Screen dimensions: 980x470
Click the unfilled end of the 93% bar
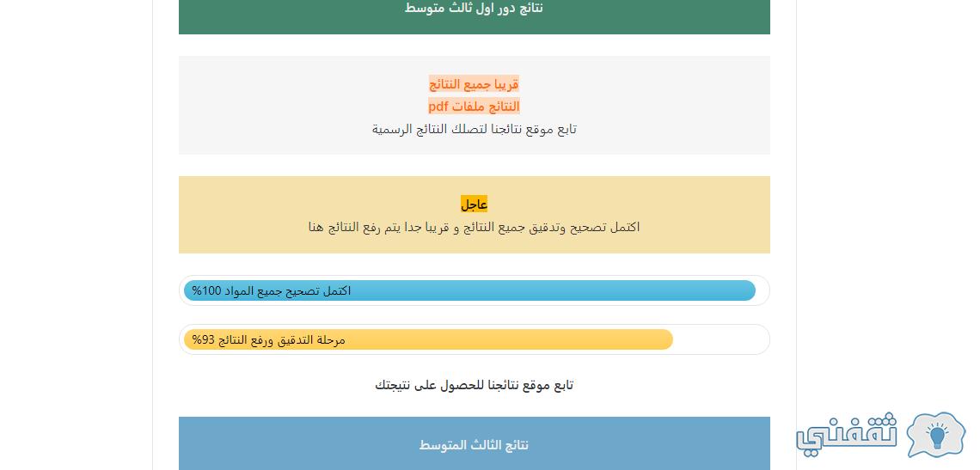coord(719,339)
